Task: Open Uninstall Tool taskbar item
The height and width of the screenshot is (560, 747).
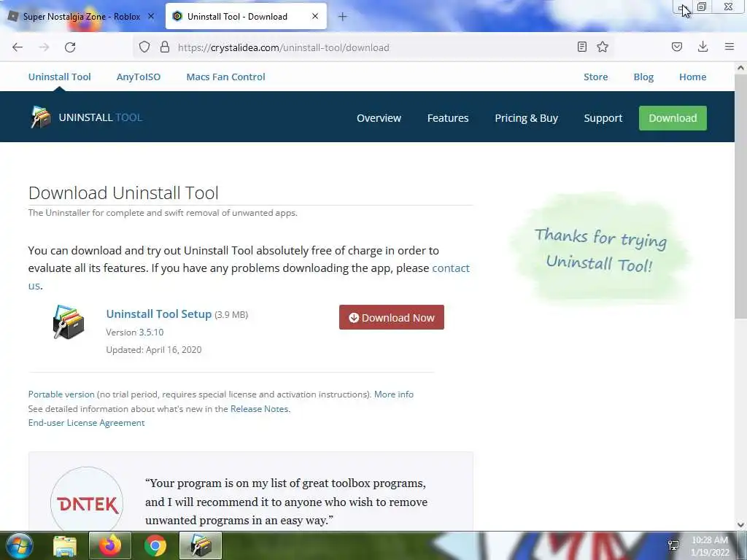Action: tap(201, 545)
